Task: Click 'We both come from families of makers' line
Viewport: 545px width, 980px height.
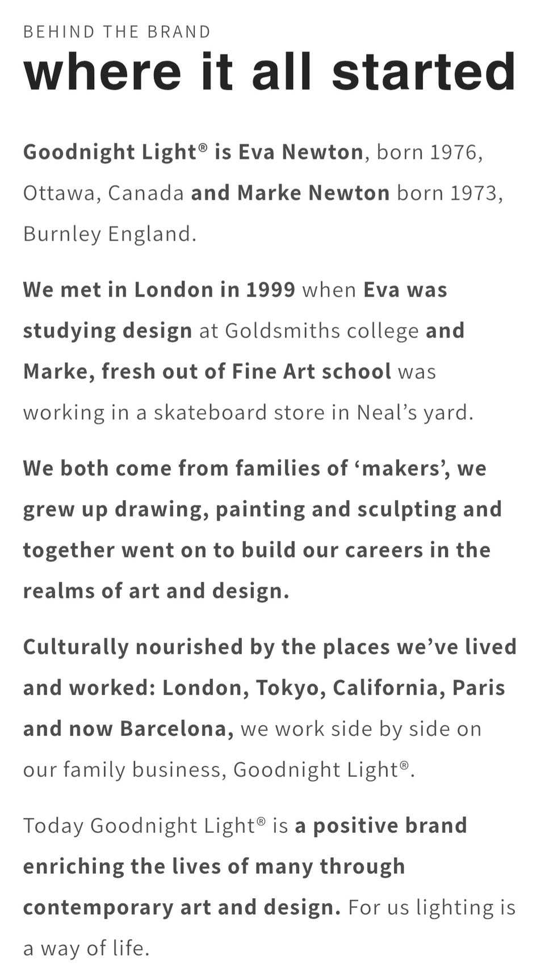Action: pos(254,468)
